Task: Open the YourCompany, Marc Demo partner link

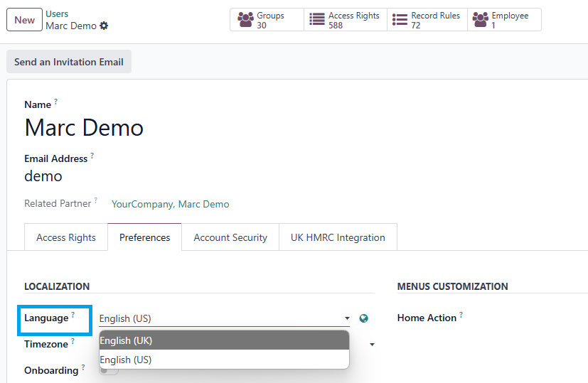Action: 170,204
